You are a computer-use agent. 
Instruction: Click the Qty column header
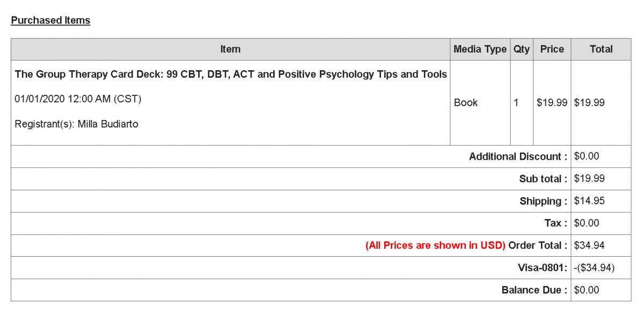(522, 49)
